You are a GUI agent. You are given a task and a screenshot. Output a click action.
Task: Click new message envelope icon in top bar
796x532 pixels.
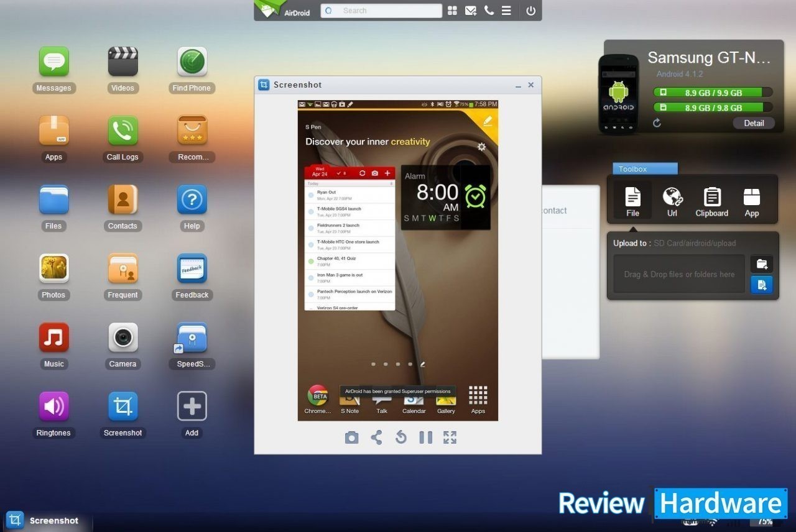[471, 11]
